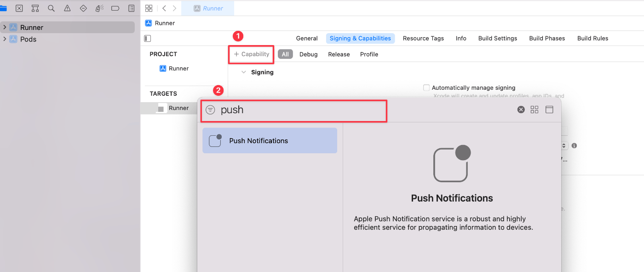The image size is (644, 272).
Task: Click the stepper arrows of the partially hidden dropdown
Action: [x=564, y=145]
